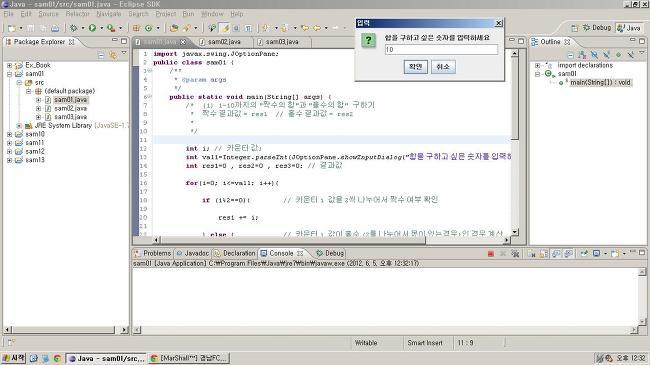Terminate program with red stop icon
650x365 pixels.
pyautogui.click(x=491, y=253)
